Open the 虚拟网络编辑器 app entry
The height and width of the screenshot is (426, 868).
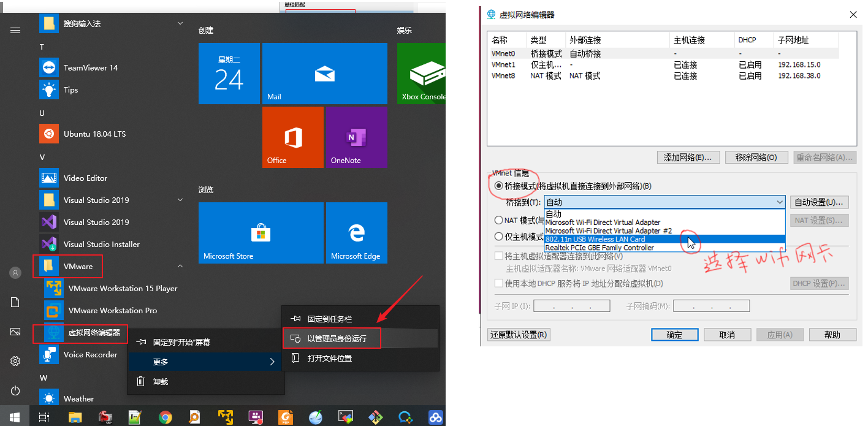pos(94,333)
